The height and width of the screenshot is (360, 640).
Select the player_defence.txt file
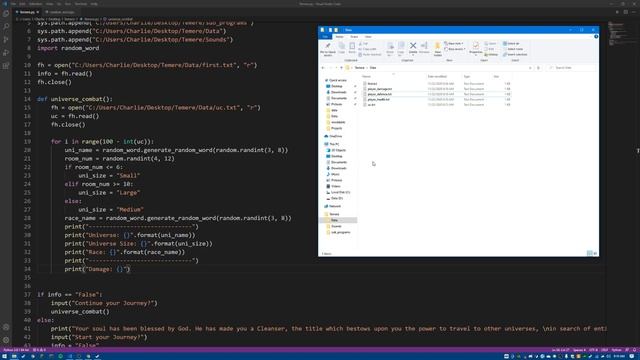pos(379,94)
